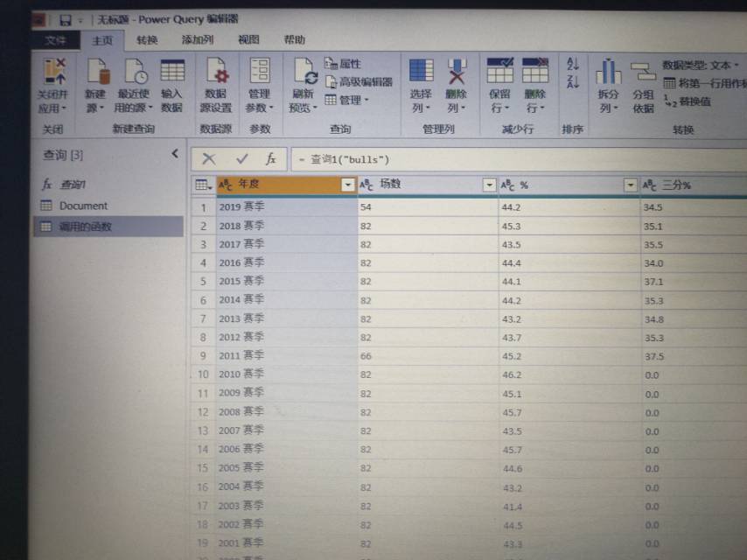Select the 三分% column header

(693, 185)
